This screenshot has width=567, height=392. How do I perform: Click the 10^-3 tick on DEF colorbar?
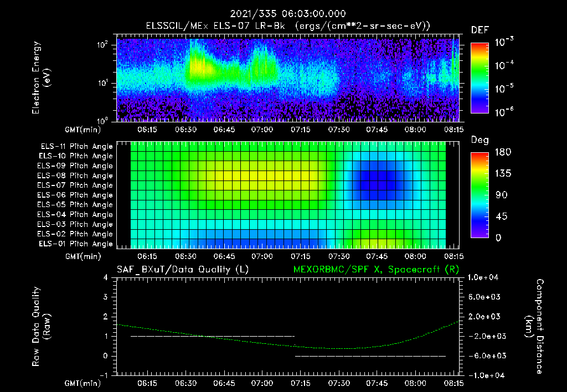[x=504, y=42]
